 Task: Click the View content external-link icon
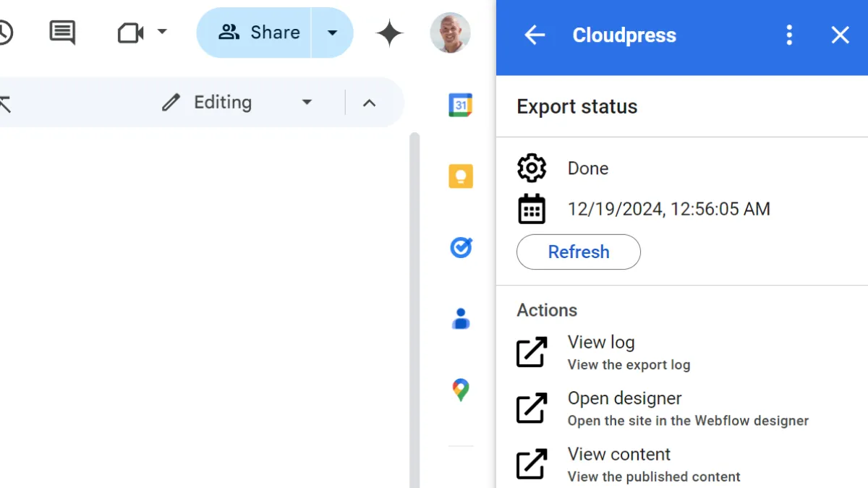tap(532, 464)
